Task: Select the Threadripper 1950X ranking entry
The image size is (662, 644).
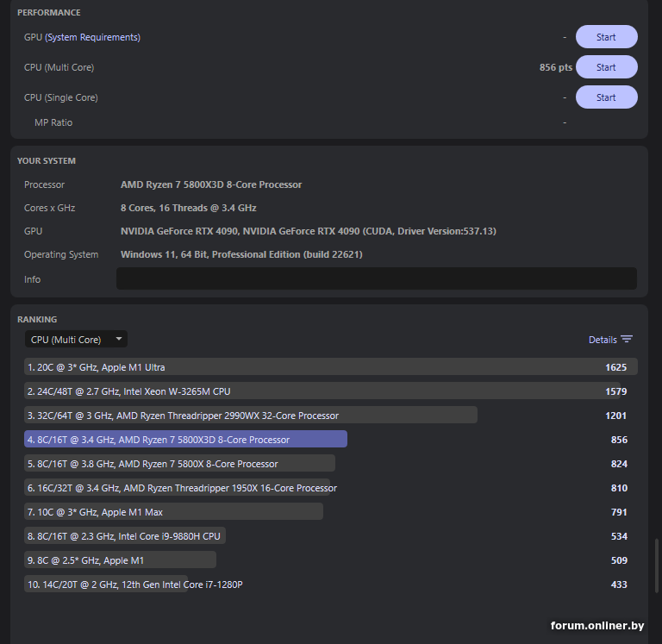Action: (x=177, y=488)
